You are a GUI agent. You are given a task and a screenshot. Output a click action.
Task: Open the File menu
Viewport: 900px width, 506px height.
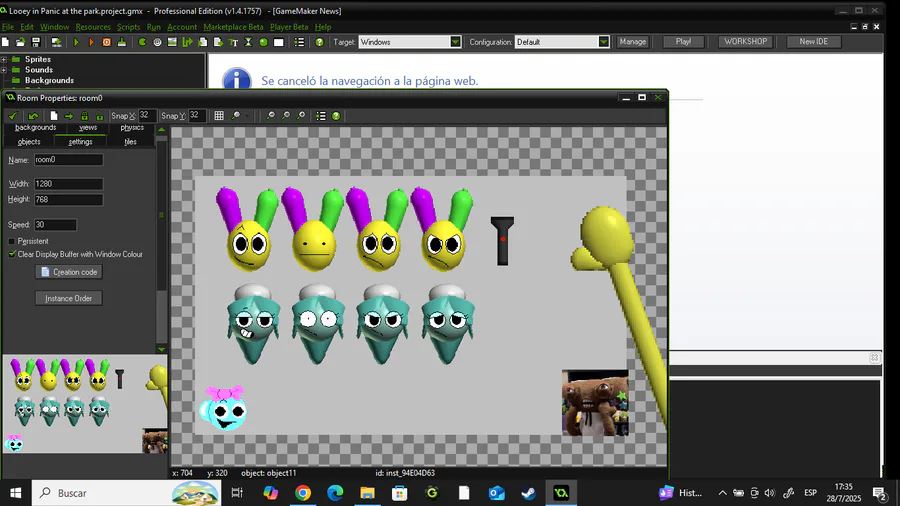pyautogui.click(x=7, y=27)
